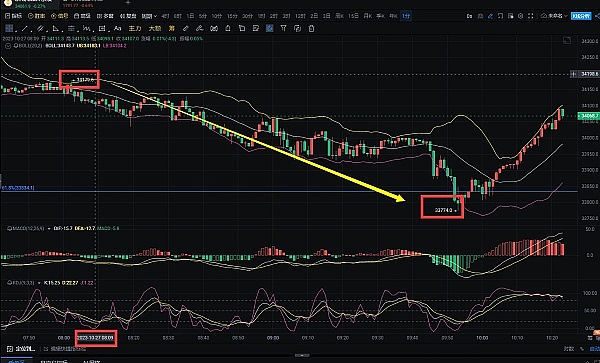Click the eraser pencil tool icon
Viewport: 600px width, 363px height.
point(199,28)
